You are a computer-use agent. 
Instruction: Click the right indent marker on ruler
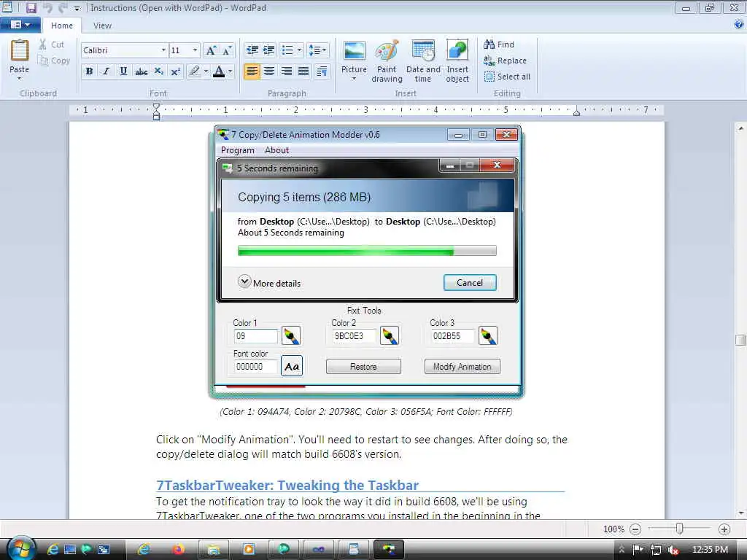pyautogui.click(x=576, y=112)
